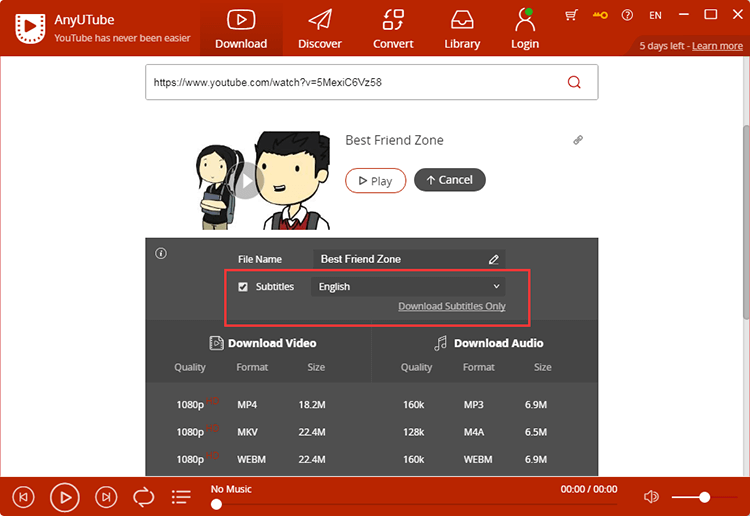Open the Login page
This screenshot has height=516, width=750.
point(525,30)
